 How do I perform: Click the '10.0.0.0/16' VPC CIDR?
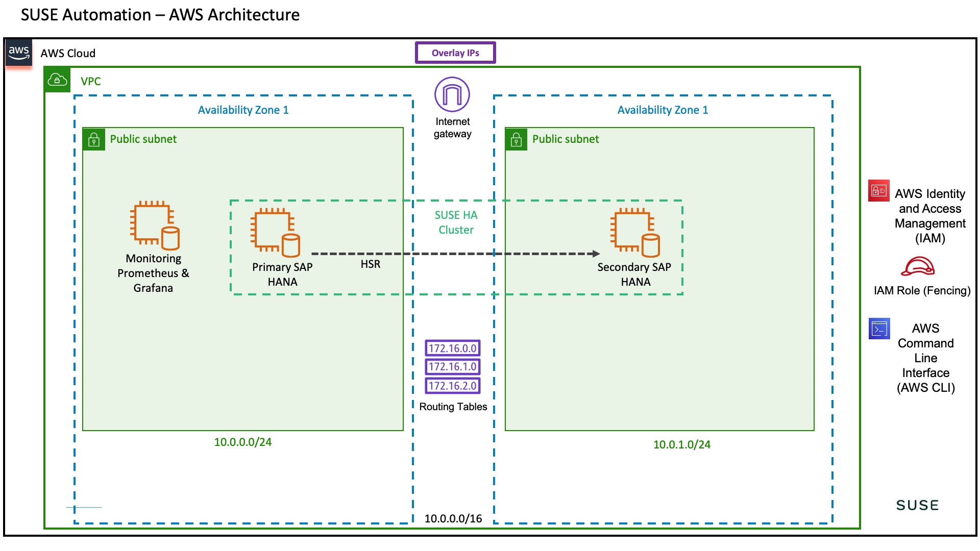click(453, 518)
